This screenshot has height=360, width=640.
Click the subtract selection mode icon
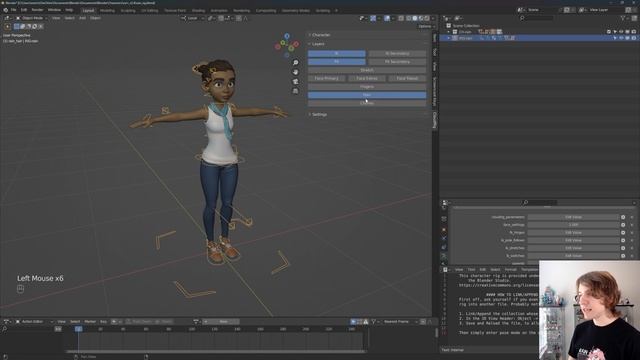[x=29, y=27]
